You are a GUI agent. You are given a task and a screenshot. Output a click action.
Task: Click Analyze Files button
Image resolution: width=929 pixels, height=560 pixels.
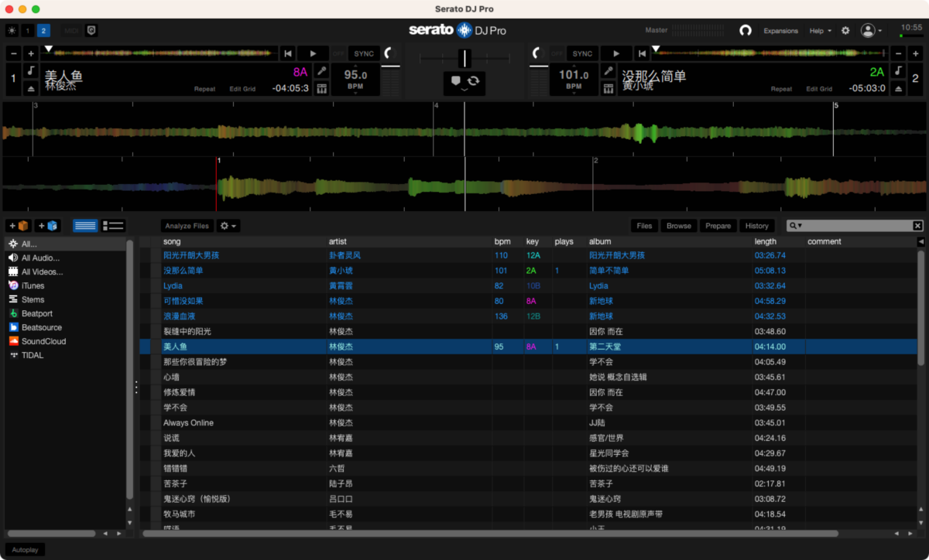[187, 226]
